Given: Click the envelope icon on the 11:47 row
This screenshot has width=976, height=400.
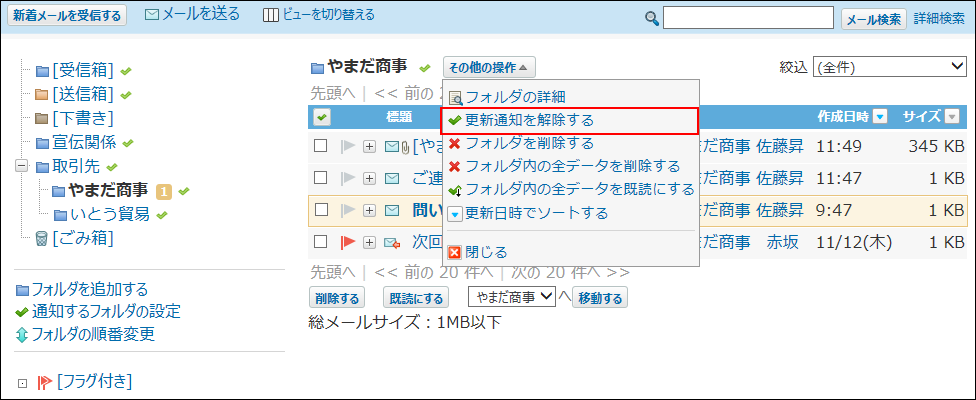Looking at the screenshot, I should 392,179.
